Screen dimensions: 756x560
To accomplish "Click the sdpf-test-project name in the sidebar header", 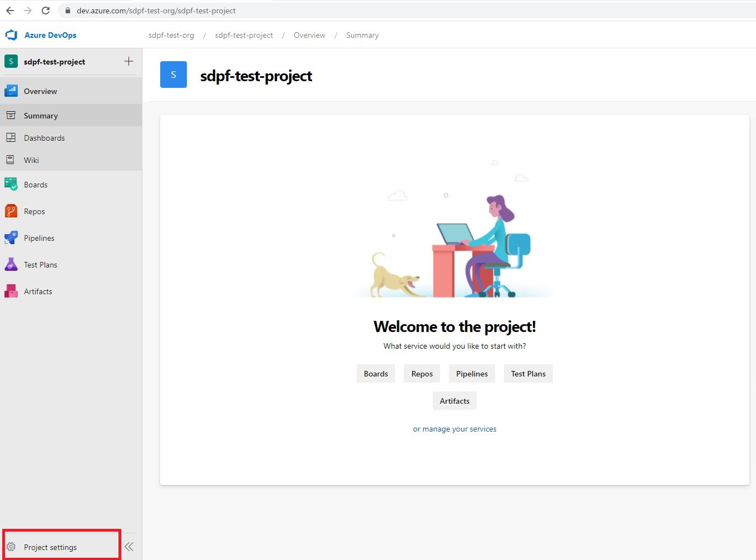I will point(55,62).
